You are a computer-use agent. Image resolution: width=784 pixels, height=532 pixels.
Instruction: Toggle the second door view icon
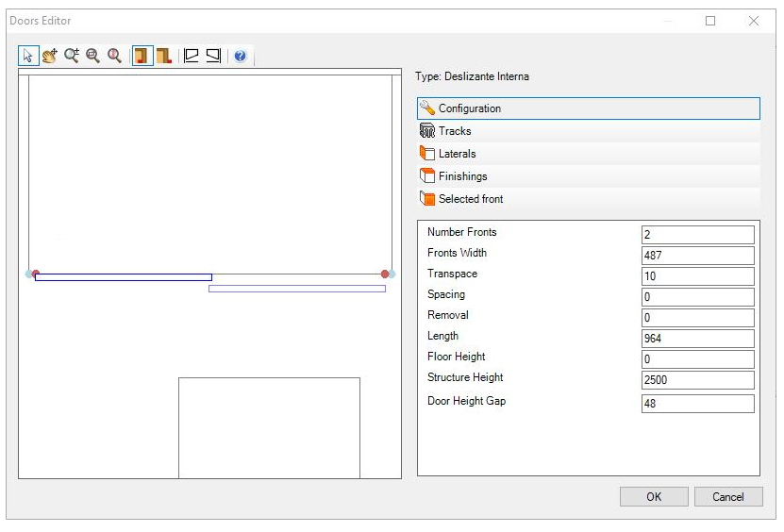pos(164,56)
